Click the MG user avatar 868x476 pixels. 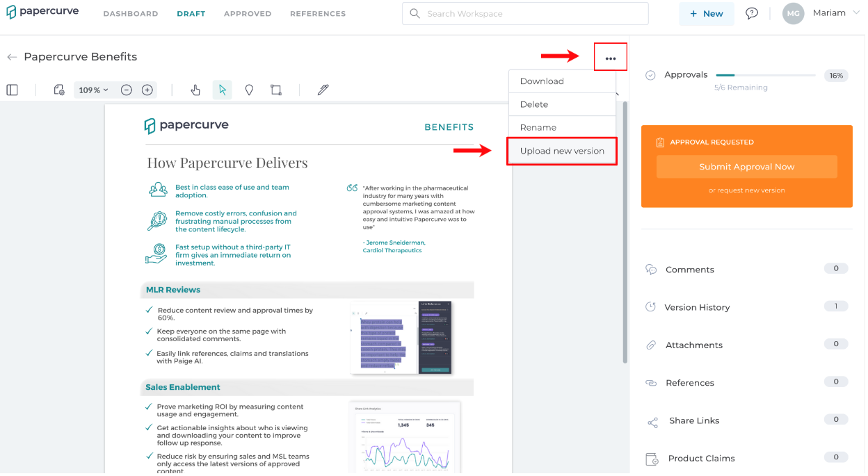click(x=794, y=13)
